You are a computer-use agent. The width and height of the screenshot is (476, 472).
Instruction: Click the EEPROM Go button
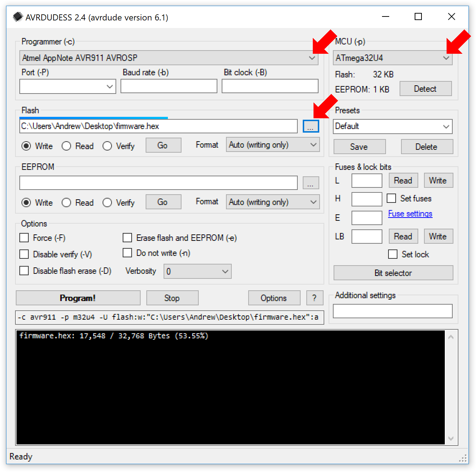[163, 202]
